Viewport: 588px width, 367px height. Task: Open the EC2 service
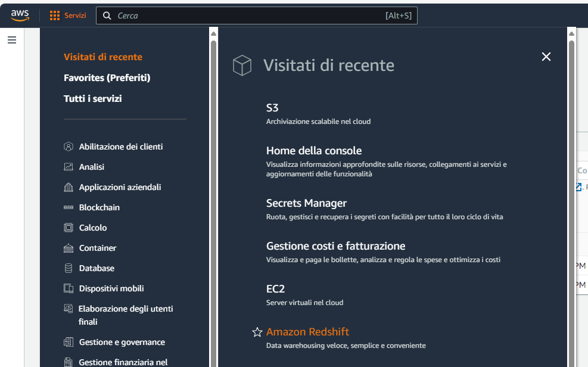[x=275, y=289]
